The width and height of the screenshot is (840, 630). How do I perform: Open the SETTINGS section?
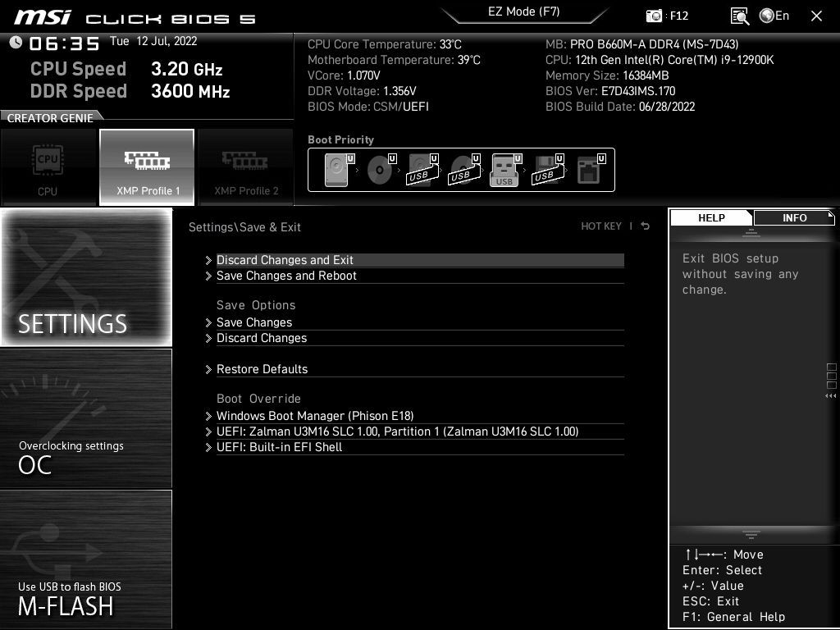86,277
